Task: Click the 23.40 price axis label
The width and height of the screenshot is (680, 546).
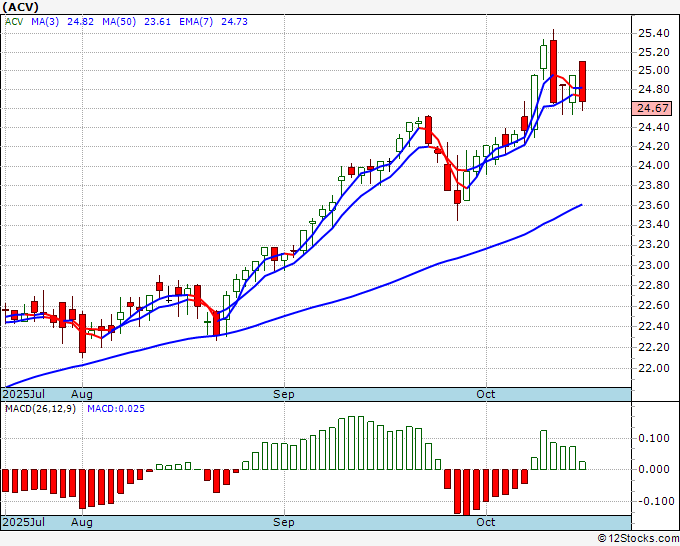Action: 654,224
